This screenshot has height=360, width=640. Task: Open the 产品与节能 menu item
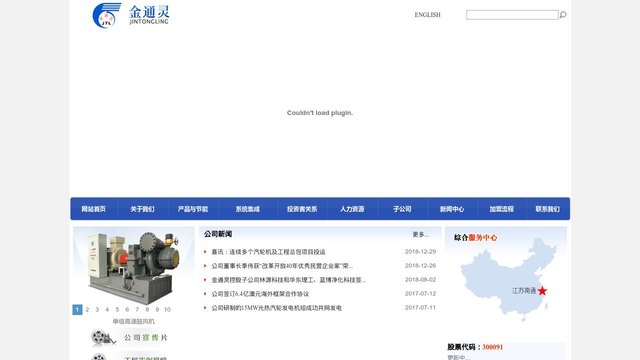193,209
